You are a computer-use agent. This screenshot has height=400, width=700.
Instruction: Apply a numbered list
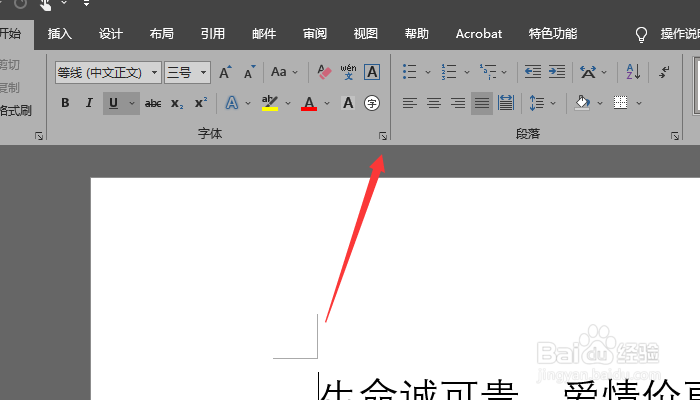[449, 72]
